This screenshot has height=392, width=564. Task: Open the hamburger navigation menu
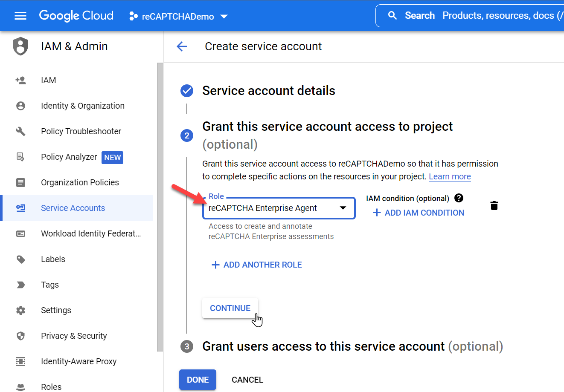click(20, 16)
